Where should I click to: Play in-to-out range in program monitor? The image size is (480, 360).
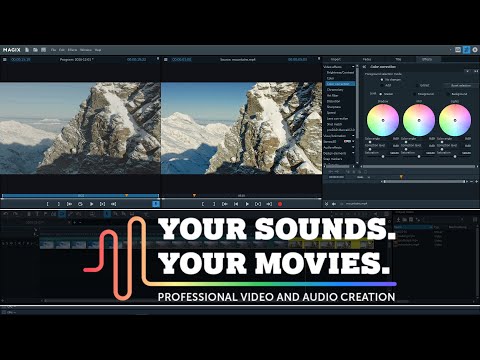click(x=102, y=204)
